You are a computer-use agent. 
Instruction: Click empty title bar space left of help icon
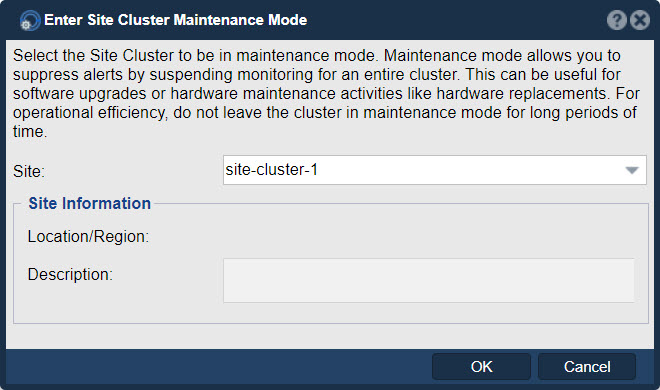pyautogui.click(x=457, y=20)
